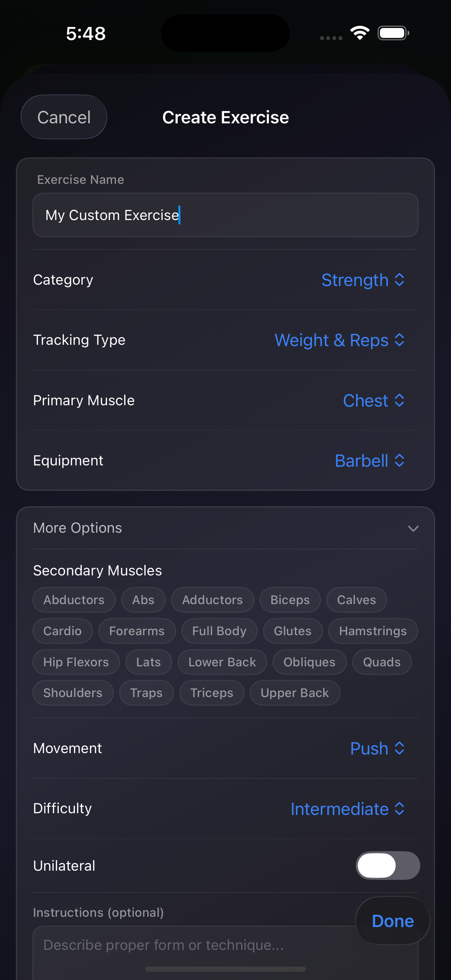The image size is (451, 980).
Task: Change Equipment from Barbell
Action: coord(370,460)
